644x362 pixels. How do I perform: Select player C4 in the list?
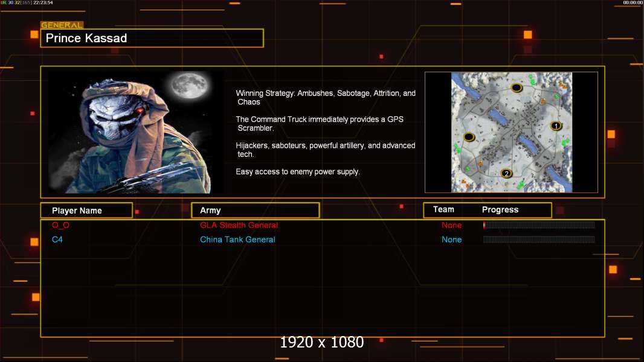coord(57,240)
